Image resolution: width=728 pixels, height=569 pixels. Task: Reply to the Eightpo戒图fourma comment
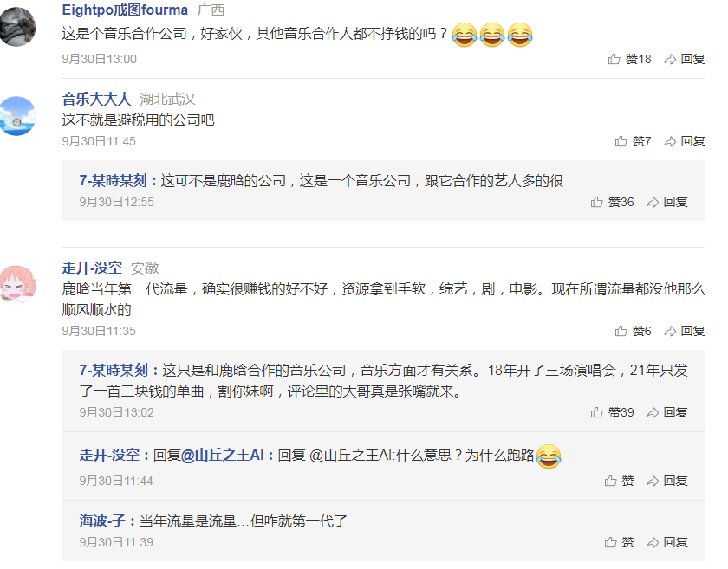[x=685, y=59]
